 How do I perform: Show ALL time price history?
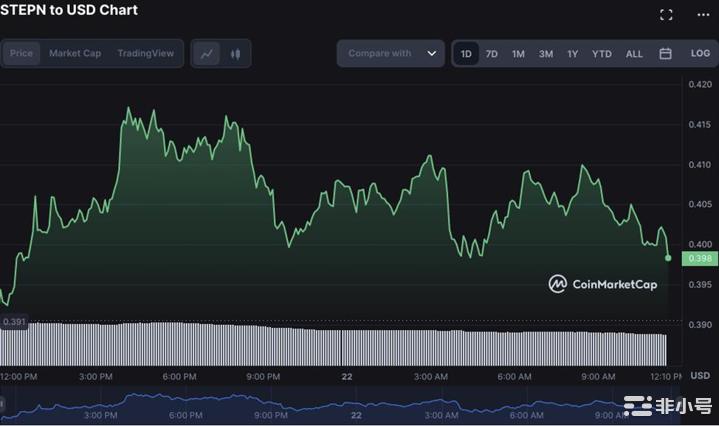click(x=634, y=54)
